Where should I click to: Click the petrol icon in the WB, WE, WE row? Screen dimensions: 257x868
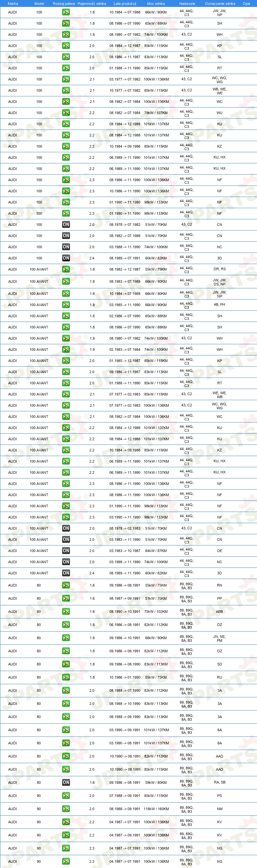tap(66, 90)
